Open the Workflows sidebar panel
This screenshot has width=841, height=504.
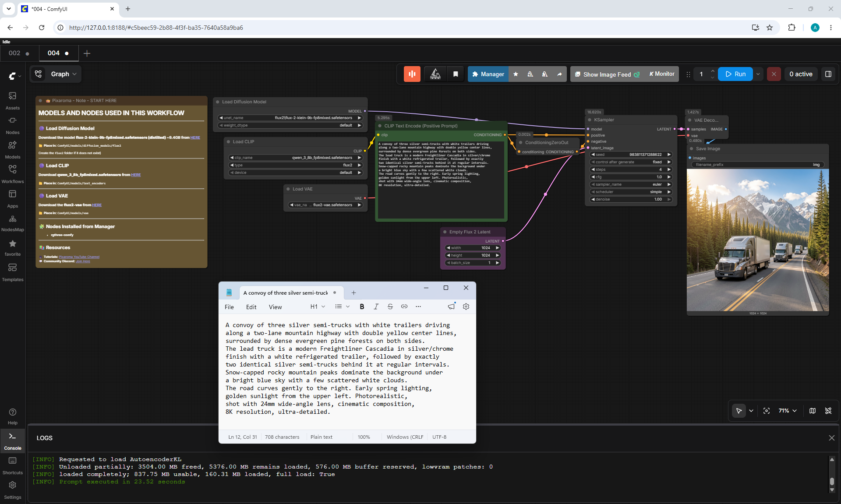point(13,174)
